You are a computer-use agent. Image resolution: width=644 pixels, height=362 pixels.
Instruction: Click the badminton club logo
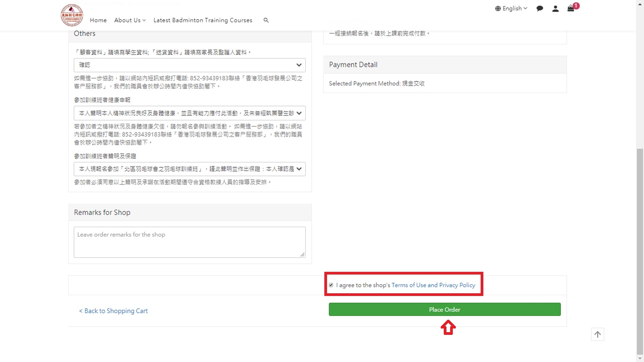(72, 15)
